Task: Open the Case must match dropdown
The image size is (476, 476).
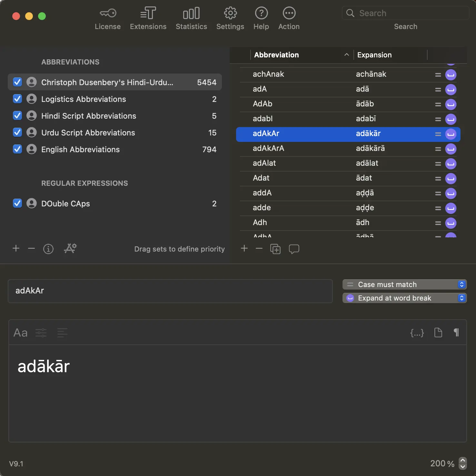Action: pos(404,284)
